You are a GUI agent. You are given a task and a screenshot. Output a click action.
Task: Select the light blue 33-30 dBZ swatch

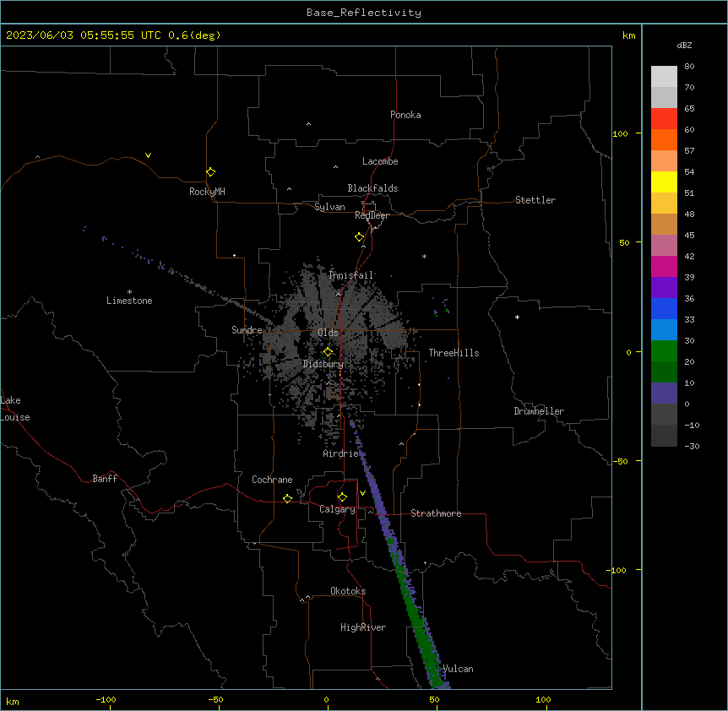coord(664,330)
